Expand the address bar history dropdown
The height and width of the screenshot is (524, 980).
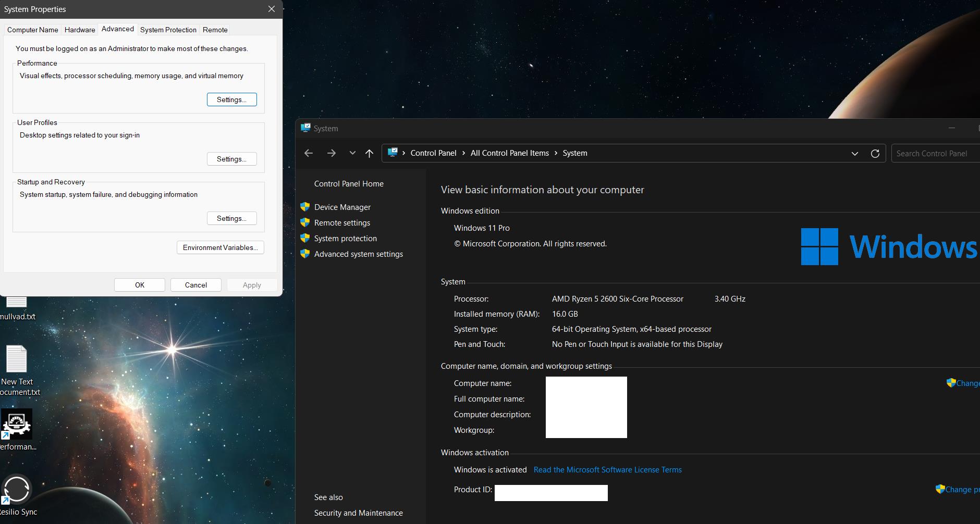pos(855,153)
